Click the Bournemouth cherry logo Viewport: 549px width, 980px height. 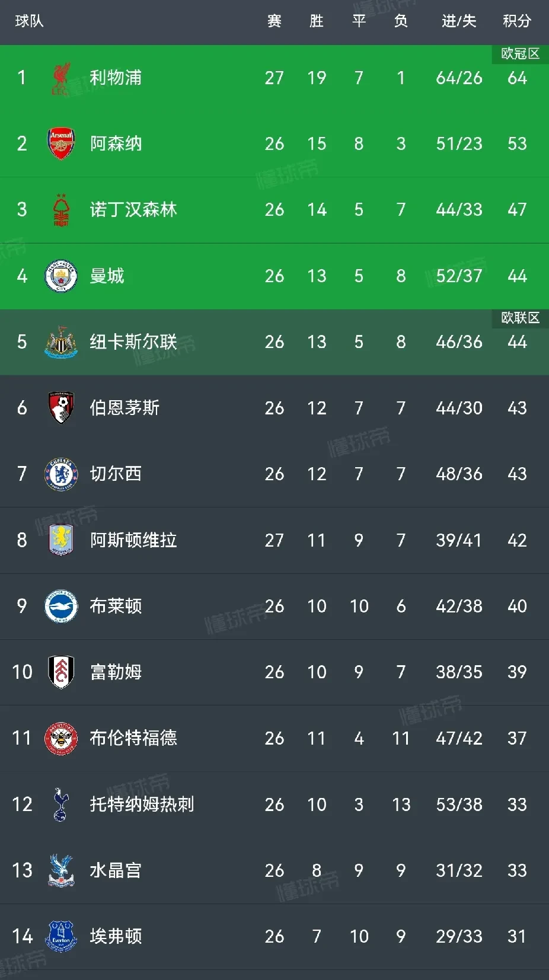click(60, 408)
